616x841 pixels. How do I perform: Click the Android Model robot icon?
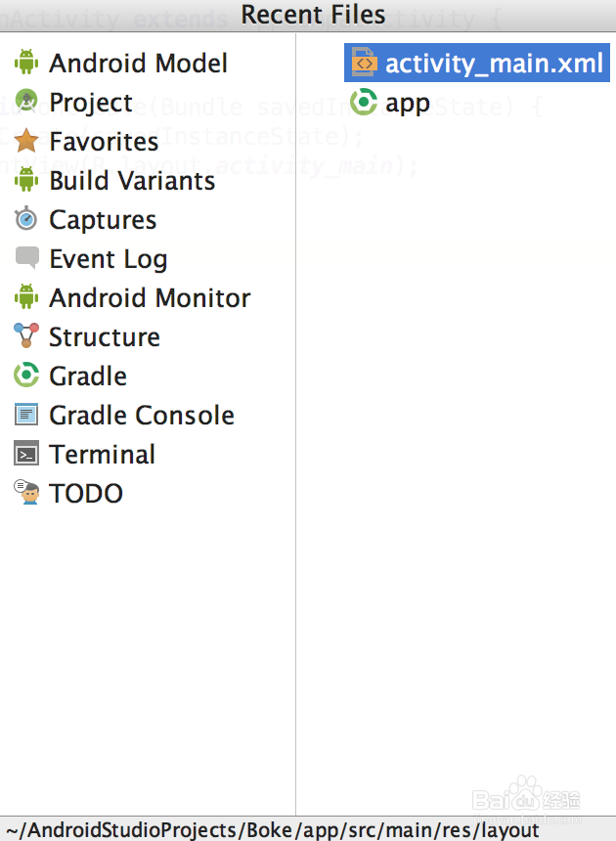click(25, 63)
